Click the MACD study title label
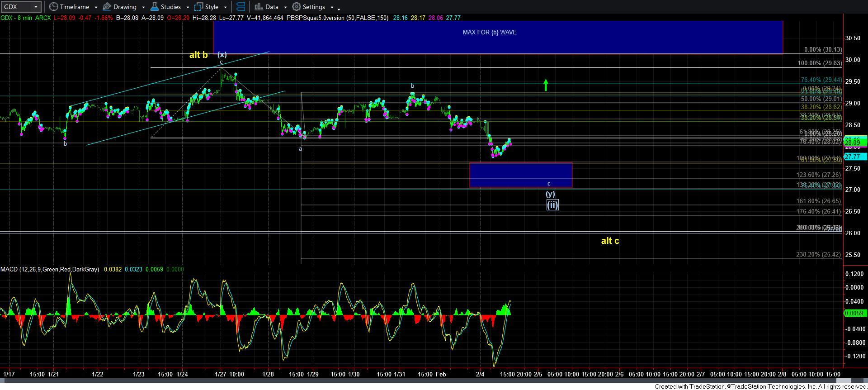Viewport: 868px width, 390px height. (x=49, y=269)
